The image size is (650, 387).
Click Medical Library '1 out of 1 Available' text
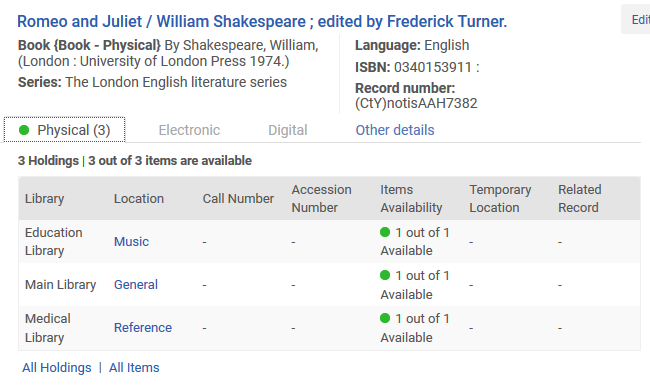415,328
